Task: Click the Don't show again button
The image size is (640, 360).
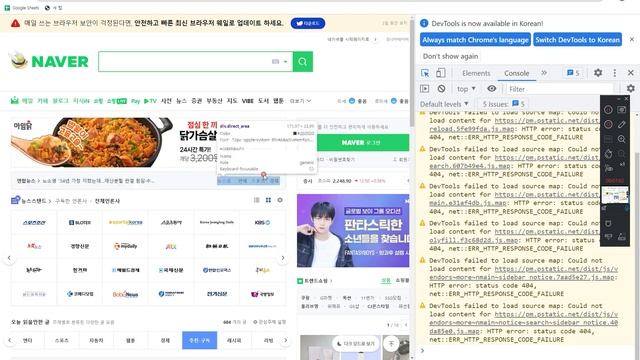Action: 450,56
